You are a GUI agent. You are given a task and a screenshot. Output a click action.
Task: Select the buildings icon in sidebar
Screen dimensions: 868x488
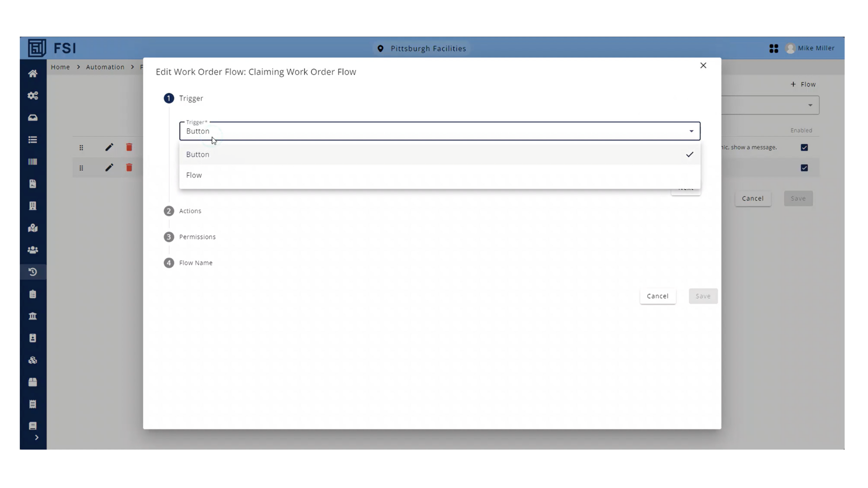(33, 206)
